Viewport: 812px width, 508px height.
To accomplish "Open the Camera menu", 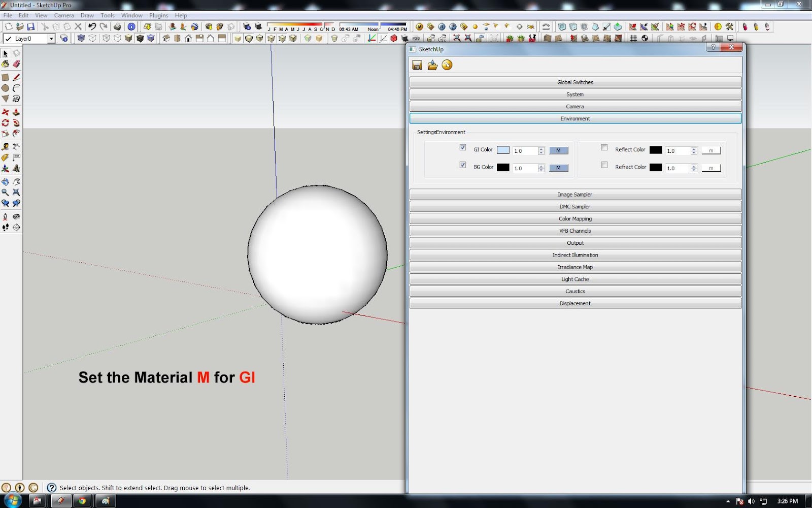I will coord(64,15).
